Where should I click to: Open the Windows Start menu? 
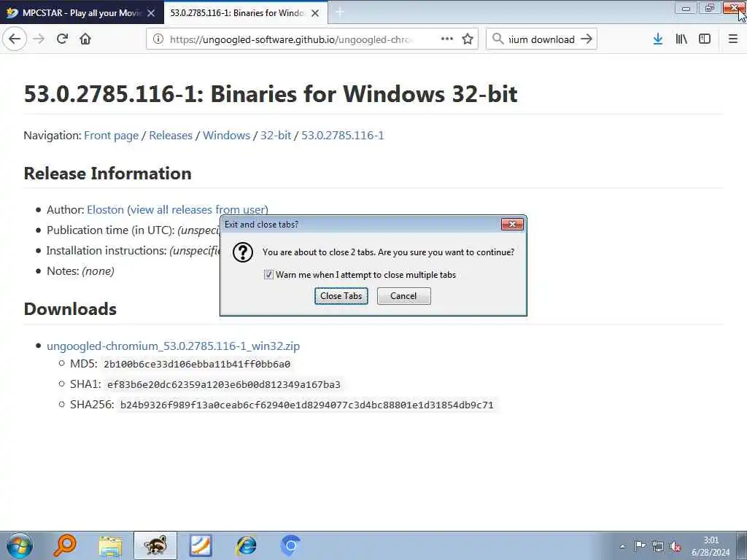coord(20,545)
